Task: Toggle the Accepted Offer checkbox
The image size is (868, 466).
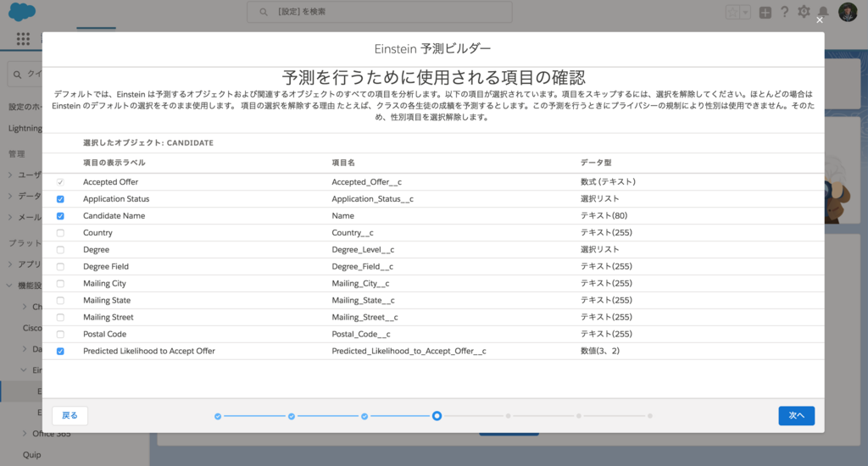Action: [x=60, y=182]
